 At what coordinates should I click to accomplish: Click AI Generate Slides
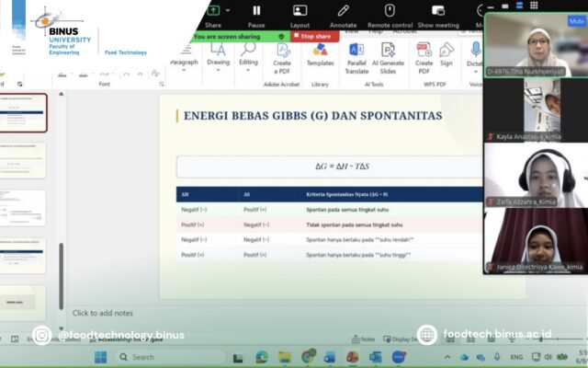point(388,59)
